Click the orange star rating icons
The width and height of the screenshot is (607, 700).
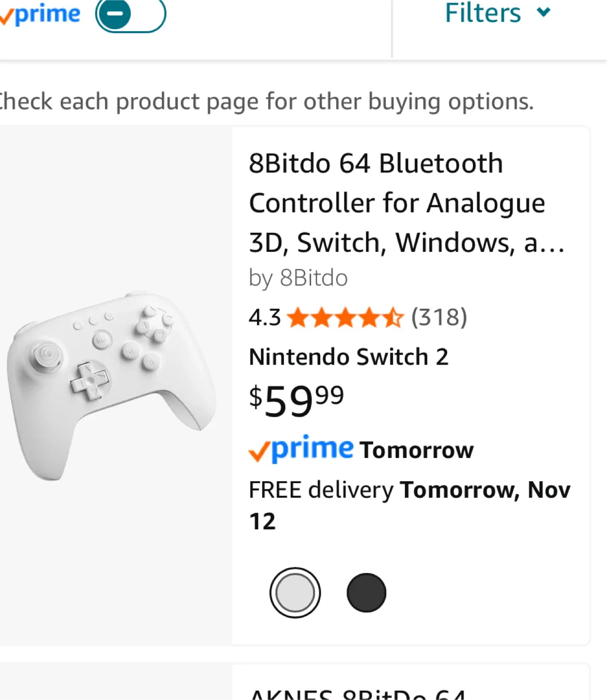tap(345, 318)
